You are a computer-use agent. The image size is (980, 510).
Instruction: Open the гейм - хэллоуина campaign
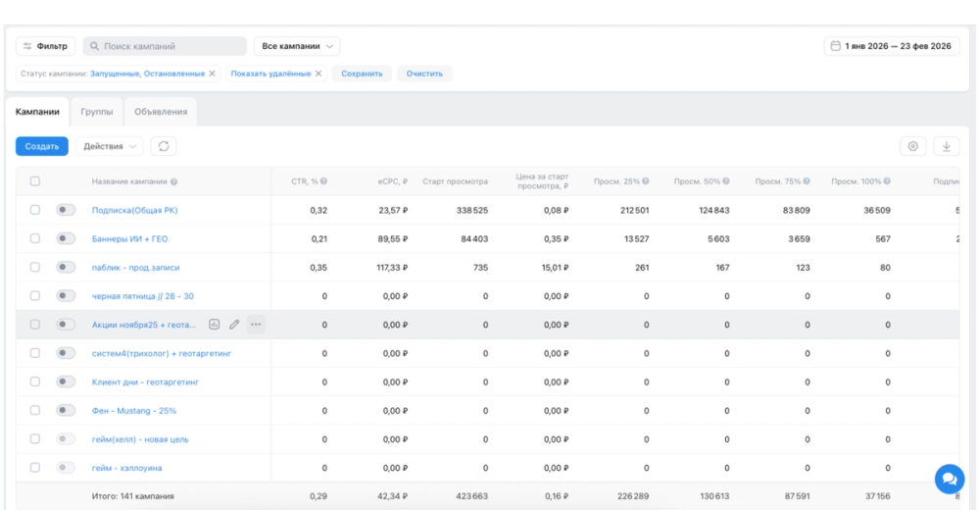pos(126,468)
